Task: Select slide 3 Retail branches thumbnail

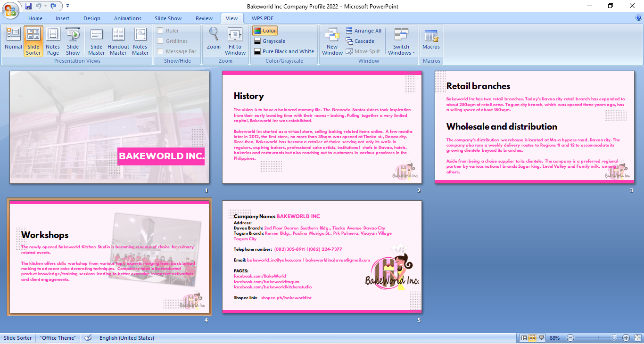Action: click(535, 127)
